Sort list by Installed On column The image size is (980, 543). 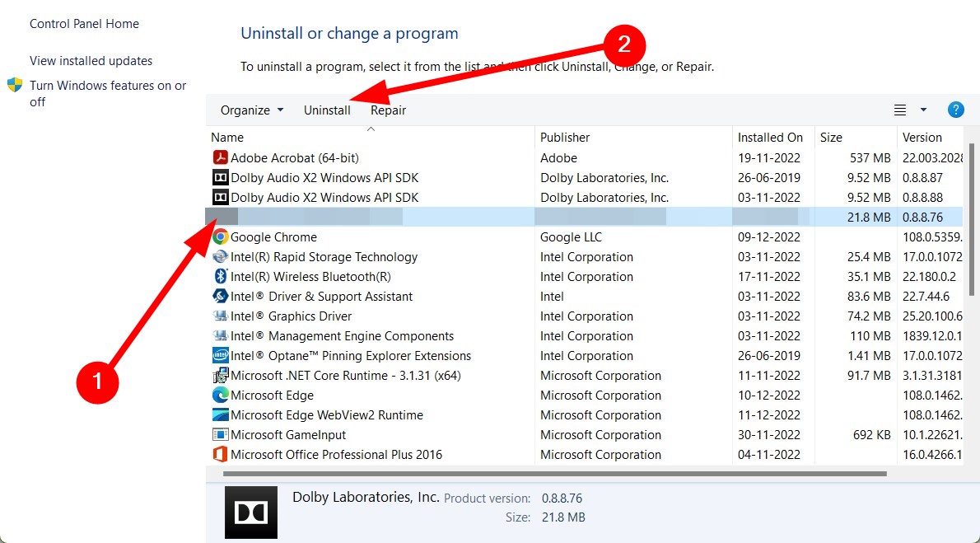point(770,137)
